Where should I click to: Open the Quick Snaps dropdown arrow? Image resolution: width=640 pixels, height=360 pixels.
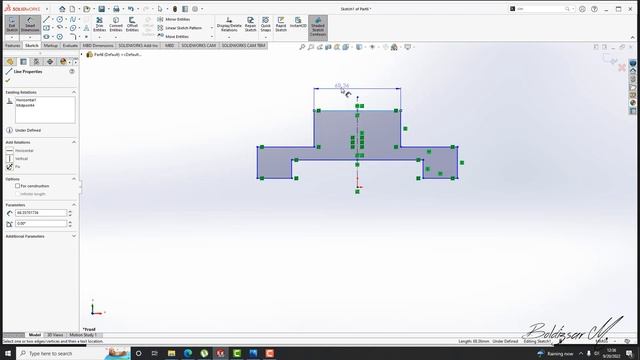[266, 37]
